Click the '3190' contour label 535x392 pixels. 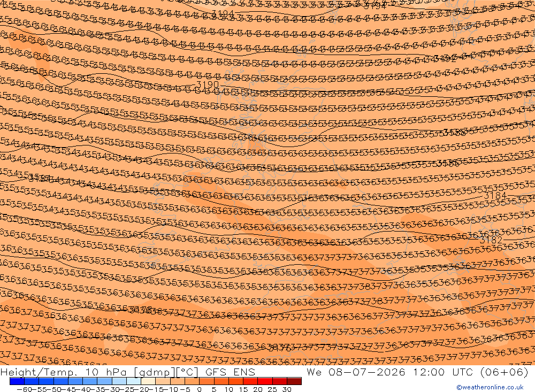(208, 84)
